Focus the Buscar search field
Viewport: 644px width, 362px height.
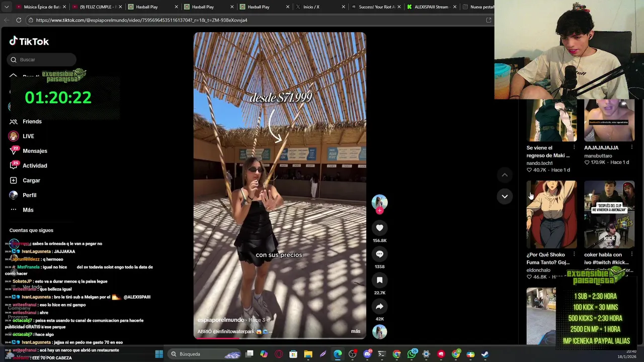click(42, 59)
